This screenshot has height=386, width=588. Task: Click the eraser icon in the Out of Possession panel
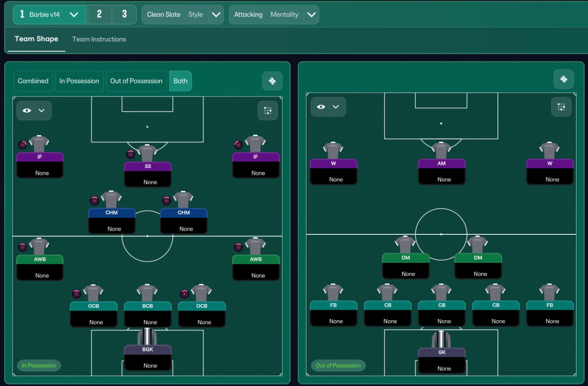[564, 79]
